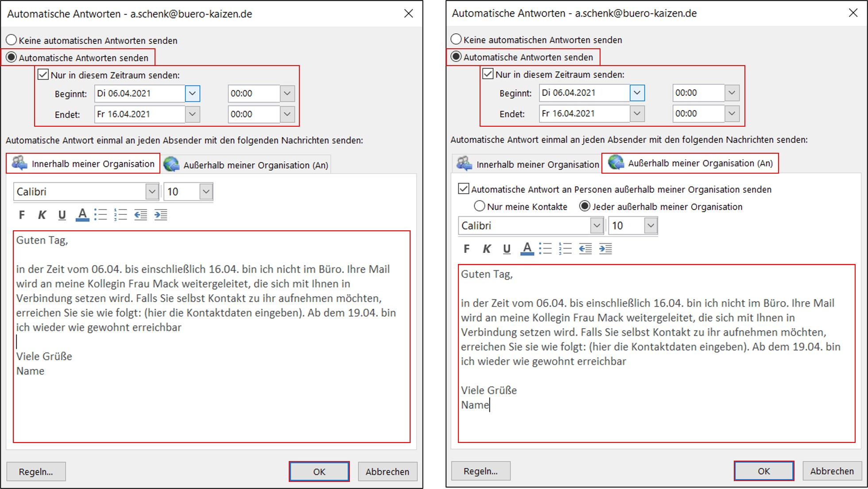The width and height of the screenshot is (868, 489).
Task: Click Regeln... button in left dialog
Action: [x=36, y=472]
